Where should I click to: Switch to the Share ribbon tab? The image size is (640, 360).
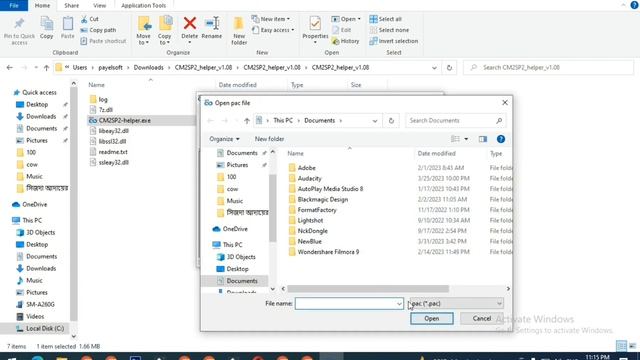[71, 5]
